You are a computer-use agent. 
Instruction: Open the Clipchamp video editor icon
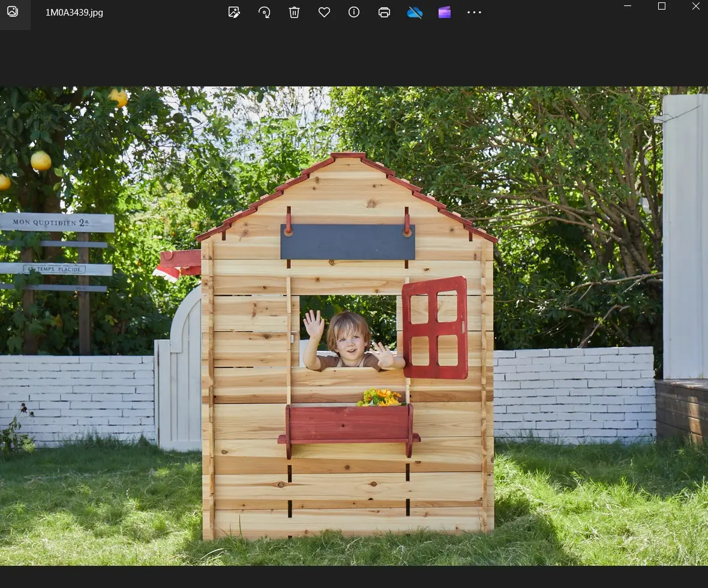click(x=444, y=12)
